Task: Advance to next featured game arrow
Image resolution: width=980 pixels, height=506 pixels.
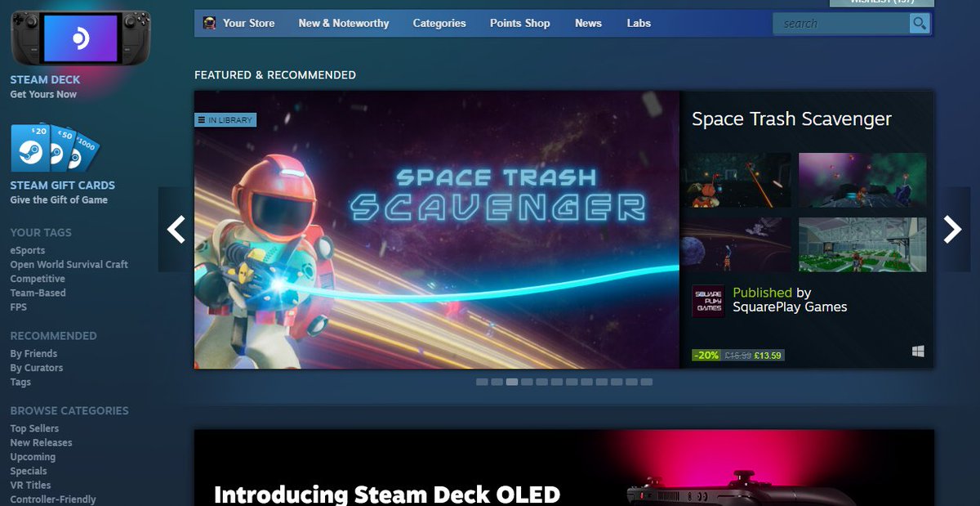Action: [952, 230]
